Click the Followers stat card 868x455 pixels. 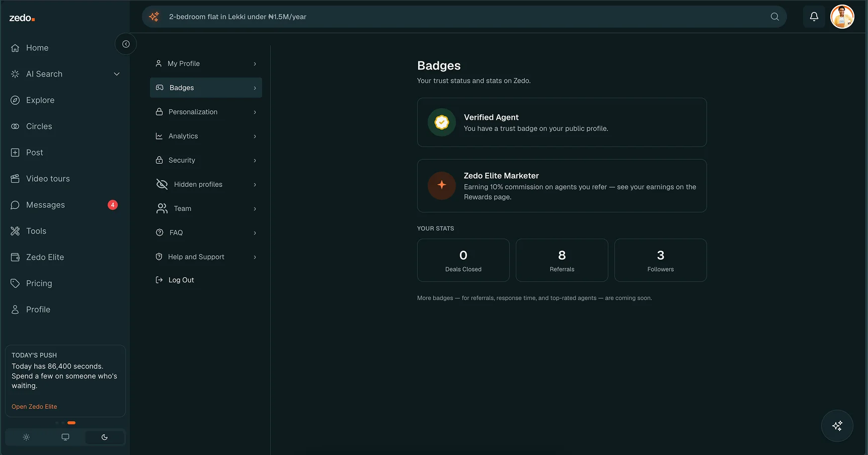[660, 260]
